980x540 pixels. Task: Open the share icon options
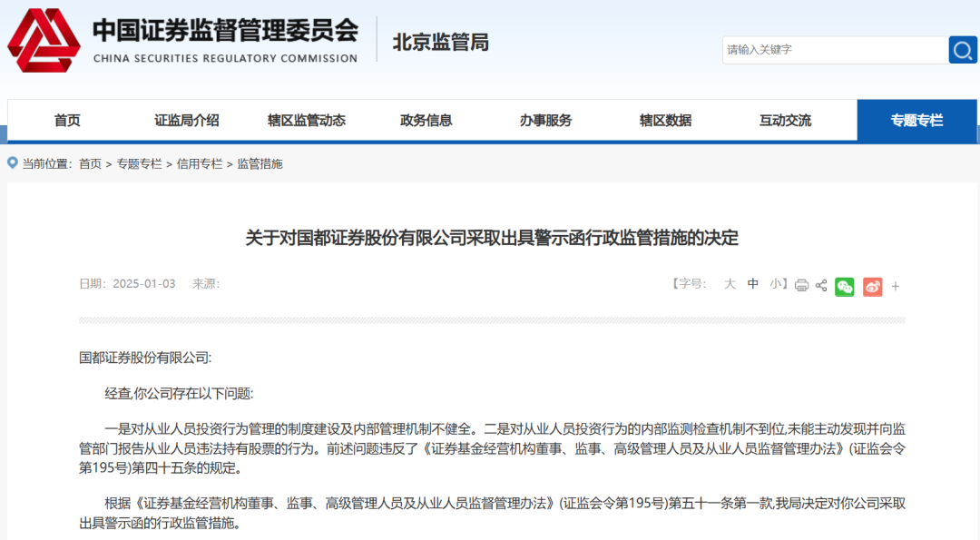click(821, 285)
